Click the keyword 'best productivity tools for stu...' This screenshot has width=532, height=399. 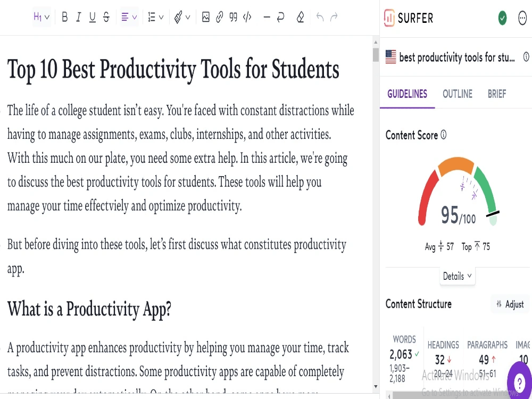click(457, 57)
